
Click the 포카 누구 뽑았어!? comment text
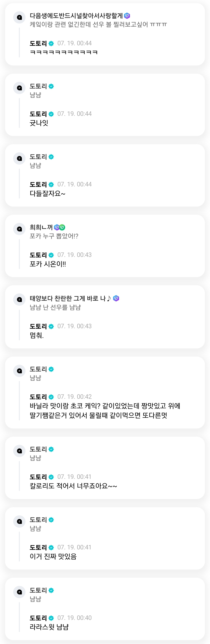(54, 236)
